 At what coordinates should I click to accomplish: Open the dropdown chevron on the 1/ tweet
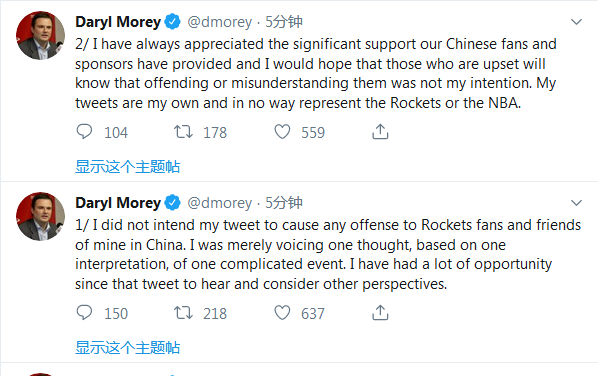click(x=576, y=202)
